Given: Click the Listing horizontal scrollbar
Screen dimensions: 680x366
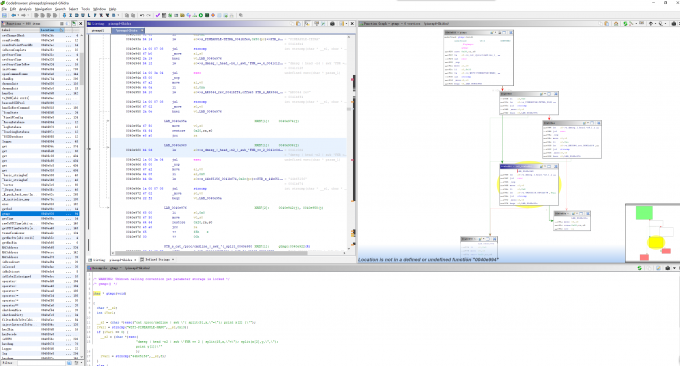Looking at the screenshot, I should [228, 252].
